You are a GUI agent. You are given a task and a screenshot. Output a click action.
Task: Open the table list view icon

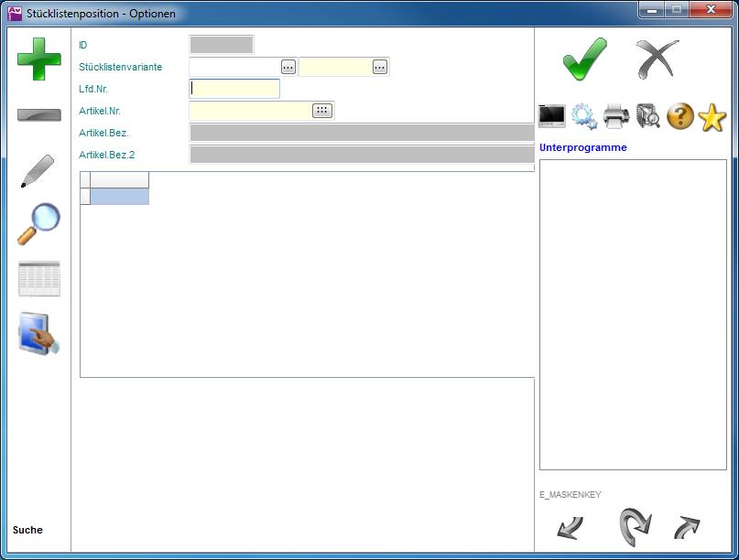click(38, 279)
